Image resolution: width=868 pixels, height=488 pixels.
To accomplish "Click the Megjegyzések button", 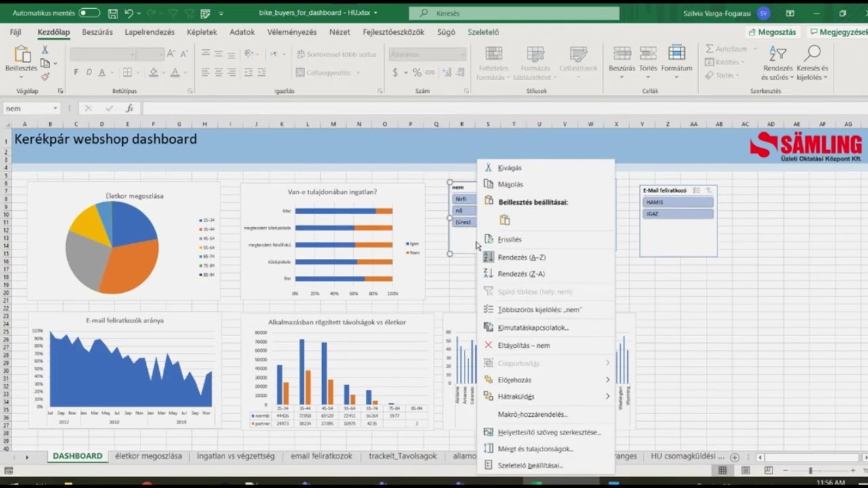I will 839,32.
